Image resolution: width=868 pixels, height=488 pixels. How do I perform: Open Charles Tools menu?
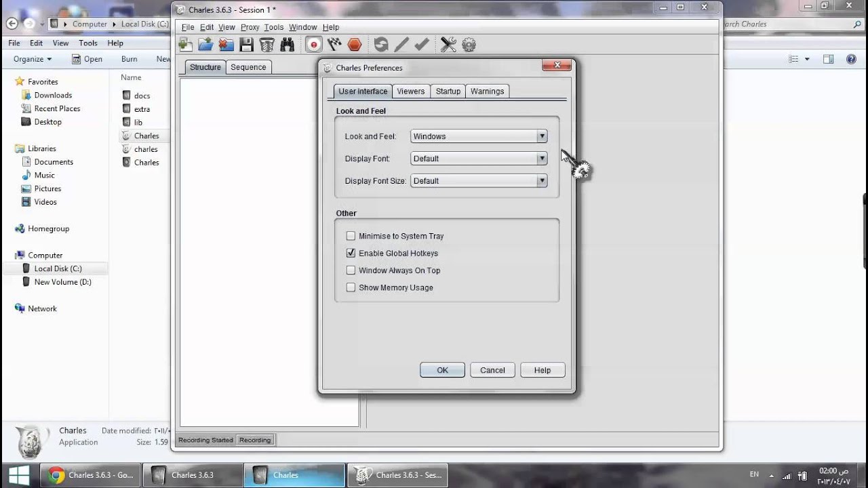point(274,27)
